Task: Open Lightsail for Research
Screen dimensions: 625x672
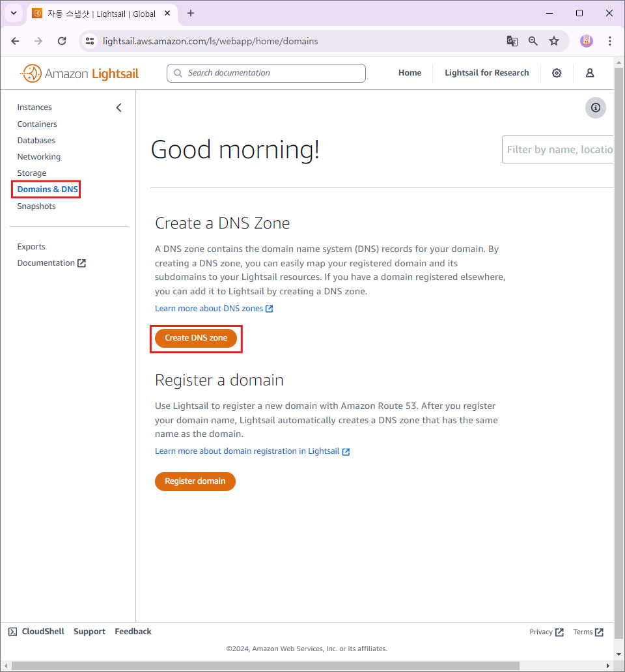Action: [486, 73]
